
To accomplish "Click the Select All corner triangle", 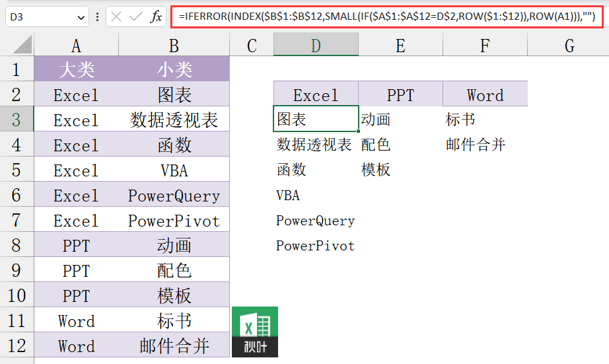I will pyautogui.click(x=22, y=44).
